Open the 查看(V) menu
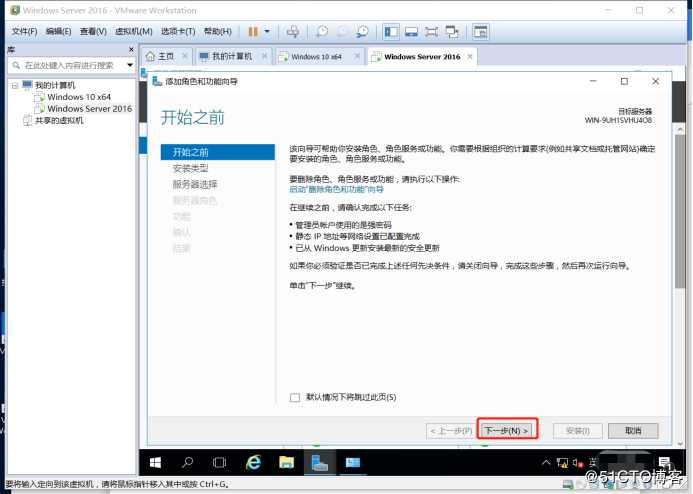Image resolution: width=693 pixels, height=494 pixels. [x=93, y=31]
